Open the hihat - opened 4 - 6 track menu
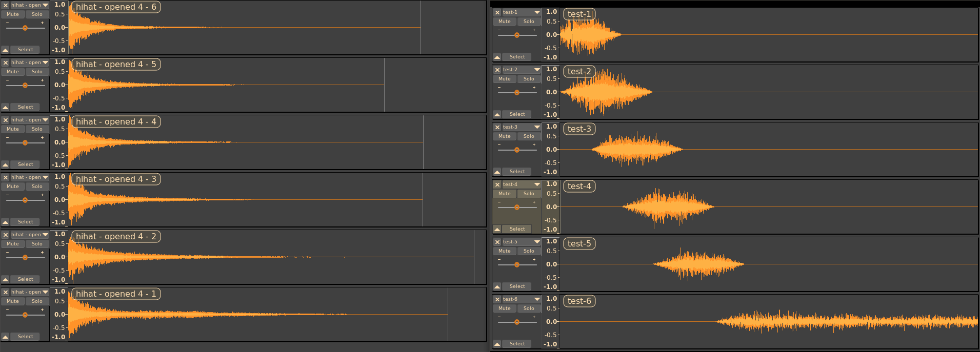980x352 pixels. (x=45, y=5)
